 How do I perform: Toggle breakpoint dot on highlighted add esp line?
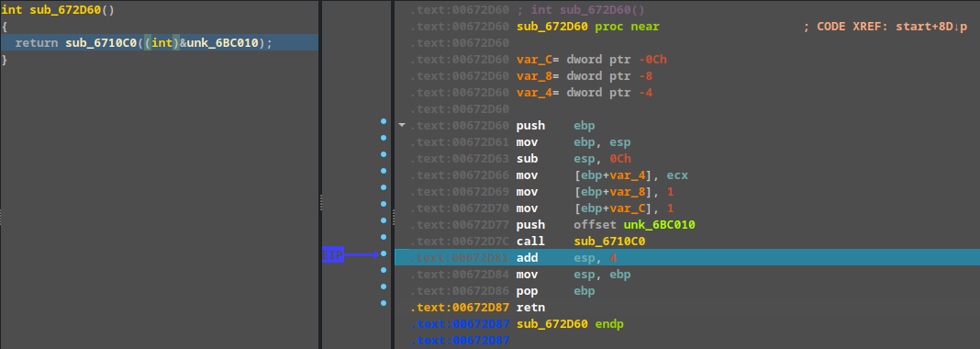(384, 253)
